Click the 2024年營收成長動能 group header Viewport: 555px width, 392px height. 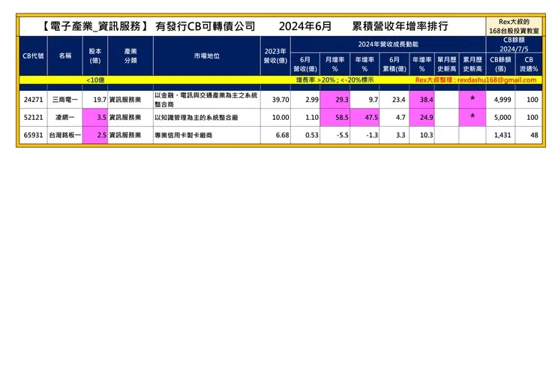[x=388, y=44]
